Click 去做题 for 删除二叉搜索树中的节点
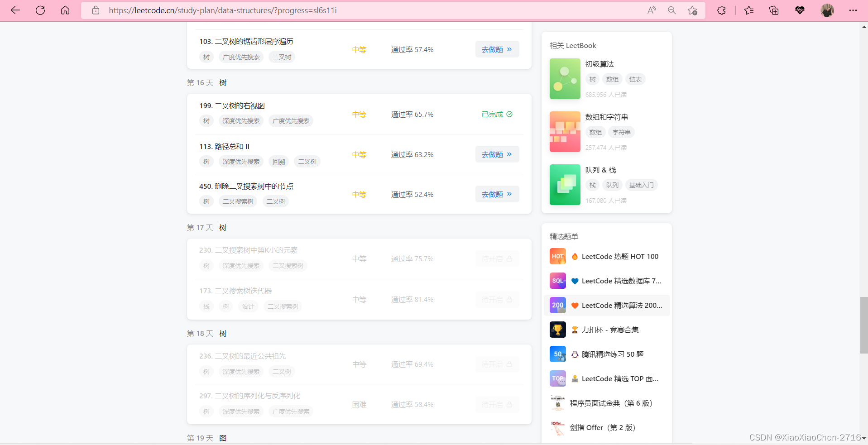 (497, 194)
